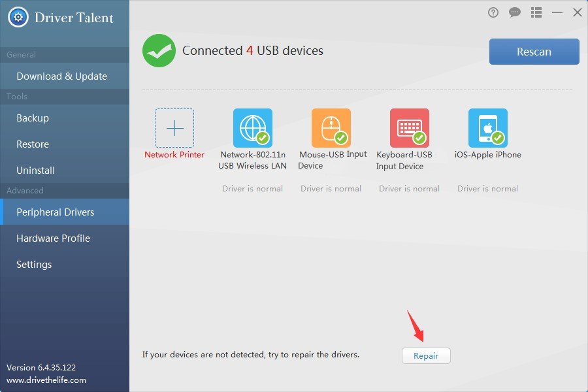
Task: Click the Rescan button
Action: click(534, 52)
